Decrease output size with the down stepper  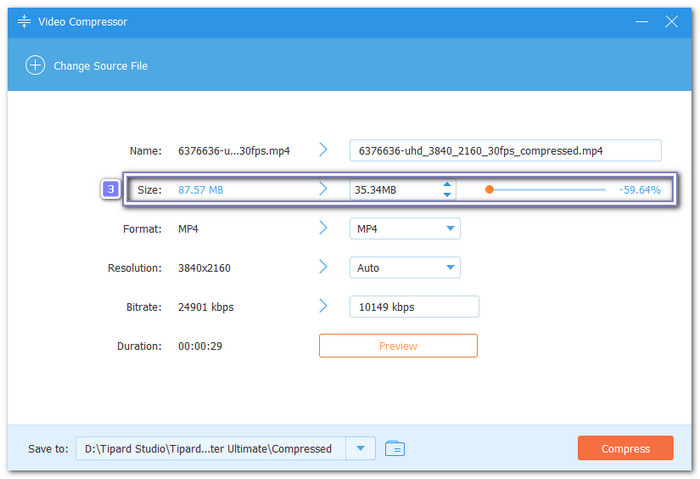click(447, 195)
